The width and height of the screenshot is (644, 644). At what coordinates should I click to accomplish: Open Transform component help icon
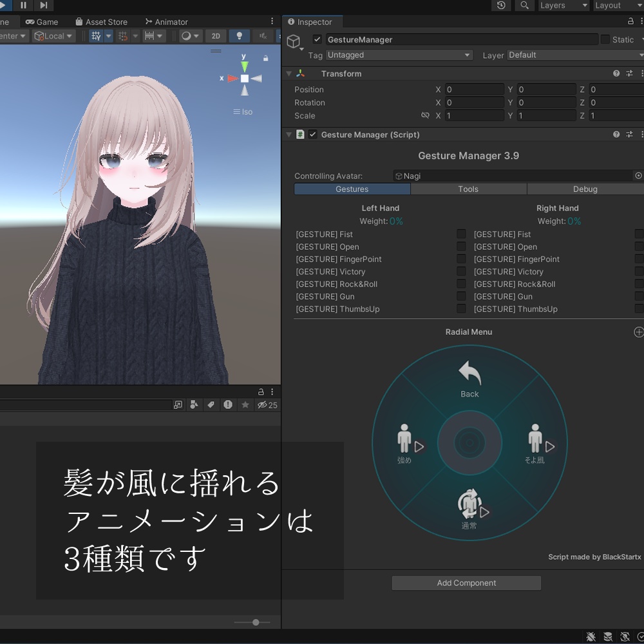tap(616, 73)
